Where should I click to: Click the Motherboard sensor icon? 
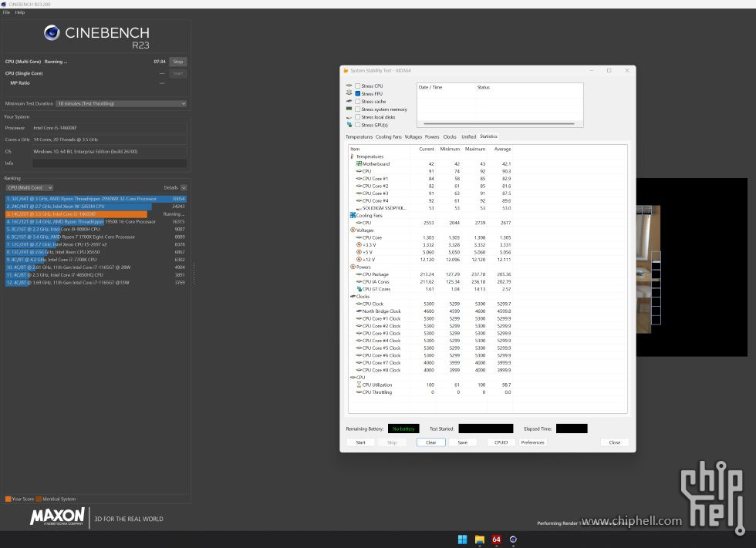click(x=359, y=163)
